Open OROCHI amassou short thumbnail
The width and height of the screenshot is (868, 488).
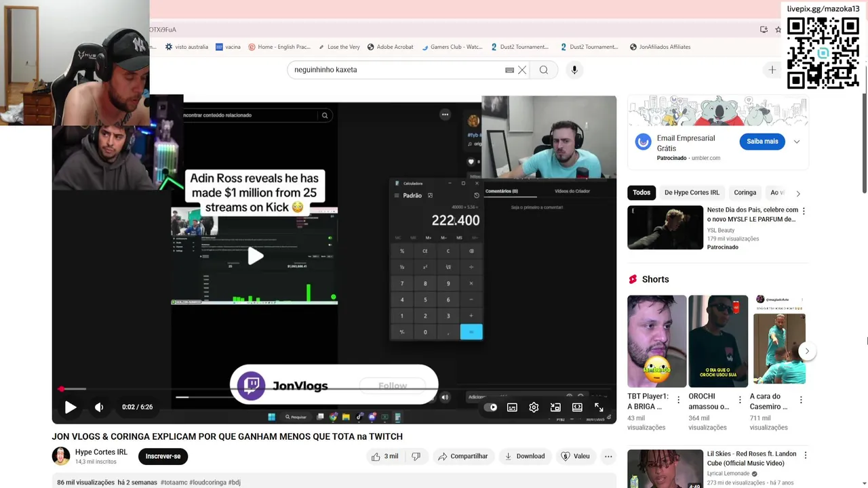coord(718,341)
